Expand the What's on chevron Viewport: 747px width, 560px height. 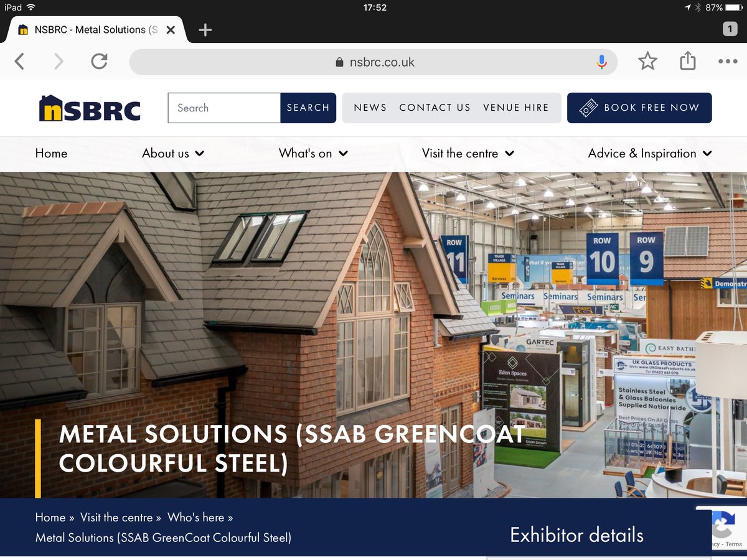click(343, 154)
